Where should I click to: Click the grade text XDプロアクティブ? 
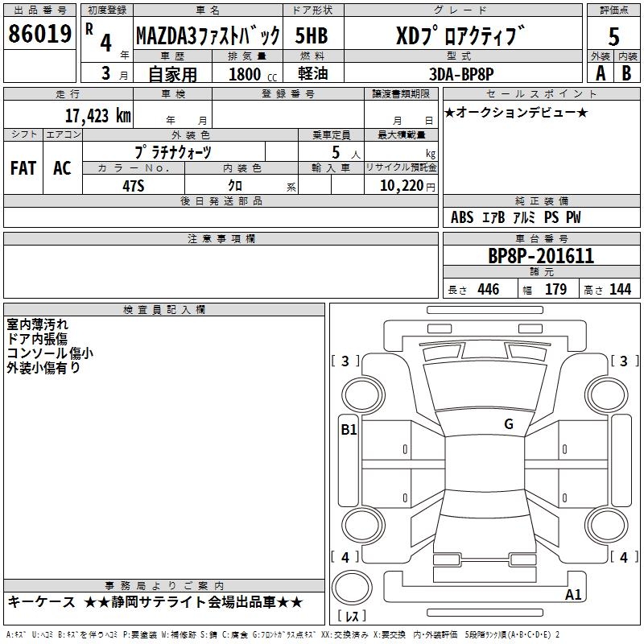[x=460, y=35]
